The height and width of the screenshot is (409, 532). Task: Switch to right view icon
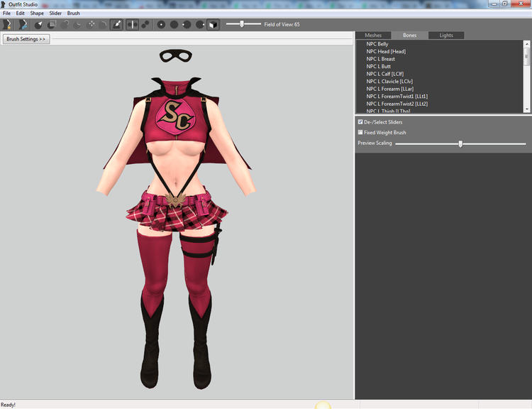[200, 24]
